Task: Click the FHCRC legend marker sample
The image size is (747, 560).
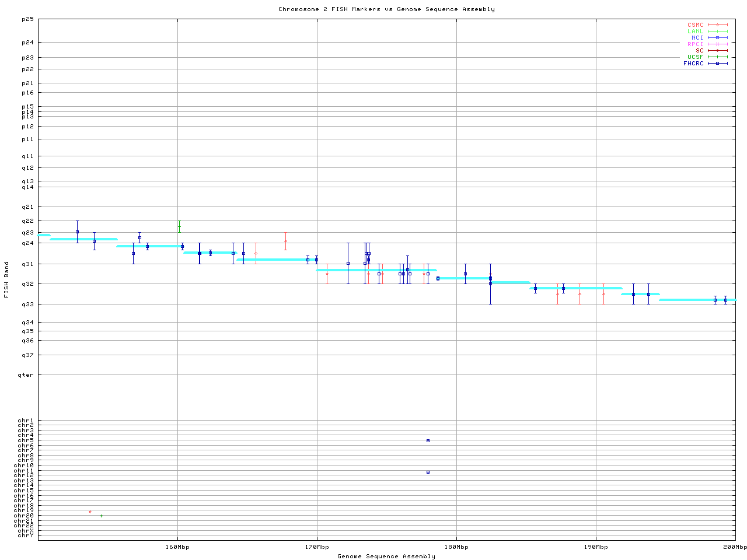Action: pyautogui.click(x=717, y=63)
